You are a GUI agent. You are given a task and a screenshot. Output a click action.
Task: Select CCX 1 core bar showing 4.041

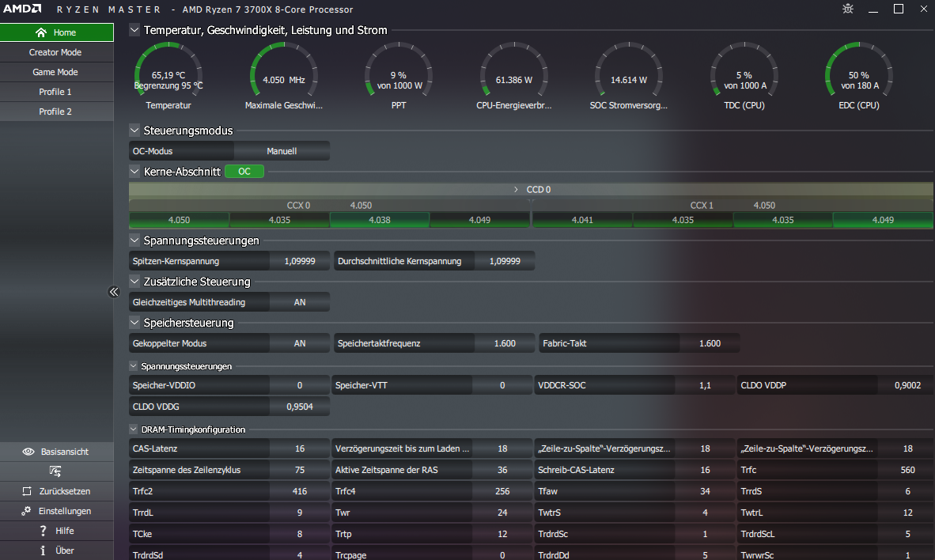[x=582, y=220]
